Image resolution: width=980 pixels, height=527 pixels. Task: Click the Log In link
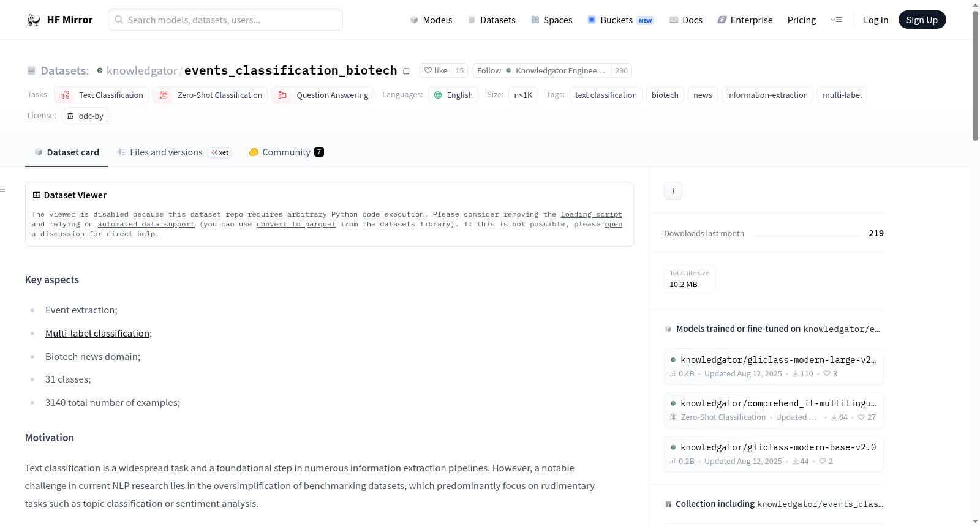tap(876, 20)
